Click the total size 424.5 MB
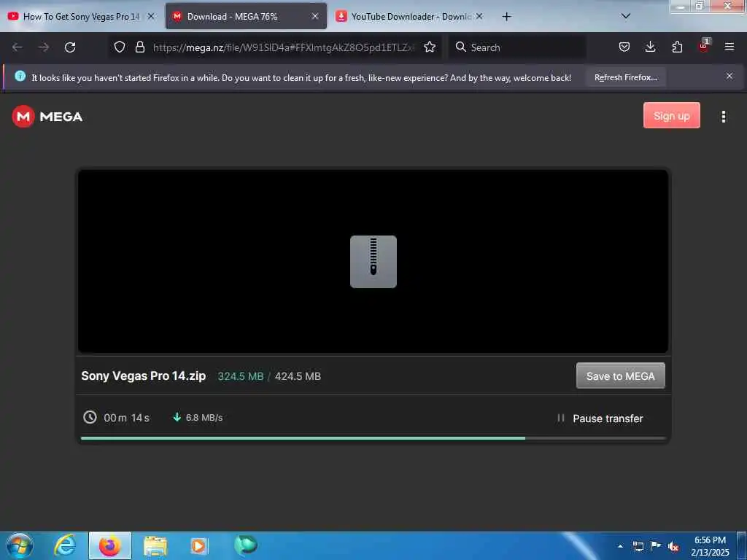The image size is (747, 560). 298,376
